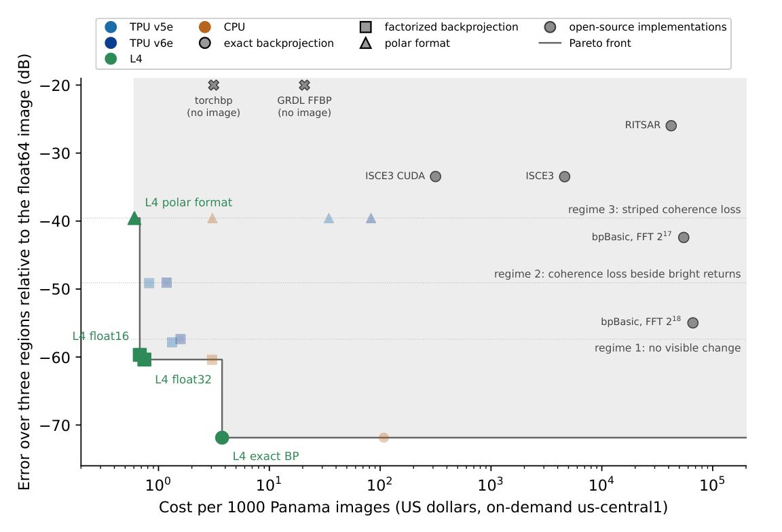Click the green L4 polar format triangle
Viewport: 782px width, 532px height.
[134, 218]
